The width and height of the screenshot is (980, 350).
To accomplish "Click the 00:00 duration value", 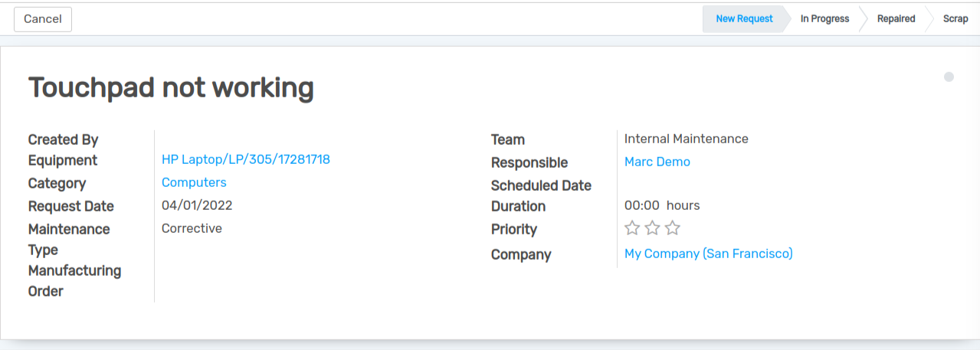I will coord(641,205).
